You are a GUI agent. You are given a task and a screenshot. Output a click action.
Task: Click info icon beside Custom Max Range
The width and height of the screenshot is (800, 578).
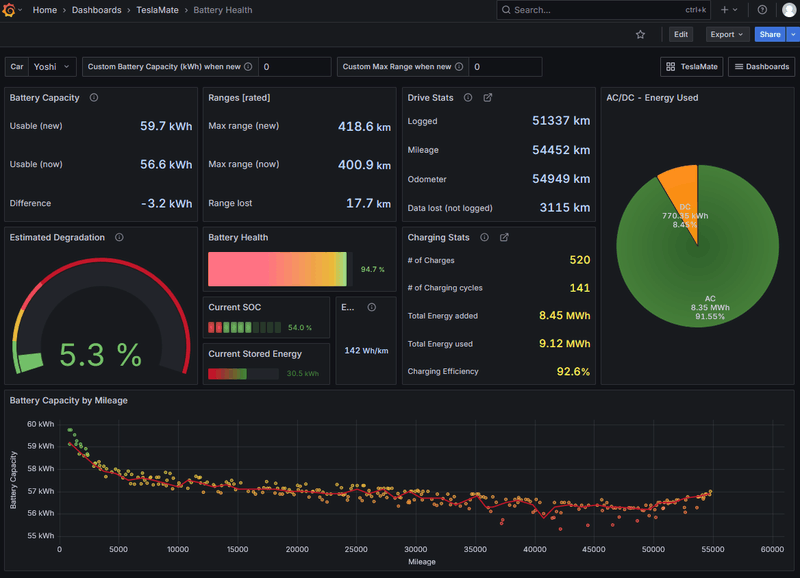tap(459, 67)
